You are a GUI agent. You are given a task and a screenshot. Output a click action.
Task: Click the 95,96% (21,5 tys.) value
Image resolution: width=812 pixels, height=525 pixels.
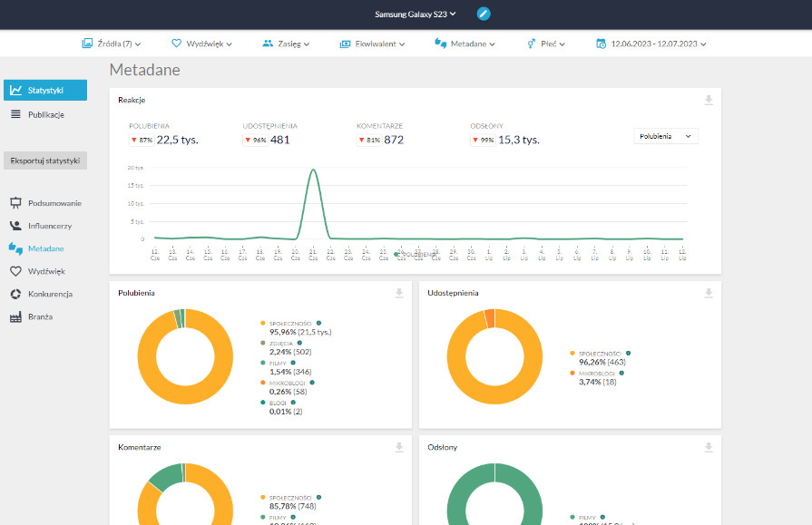[300, 333]
